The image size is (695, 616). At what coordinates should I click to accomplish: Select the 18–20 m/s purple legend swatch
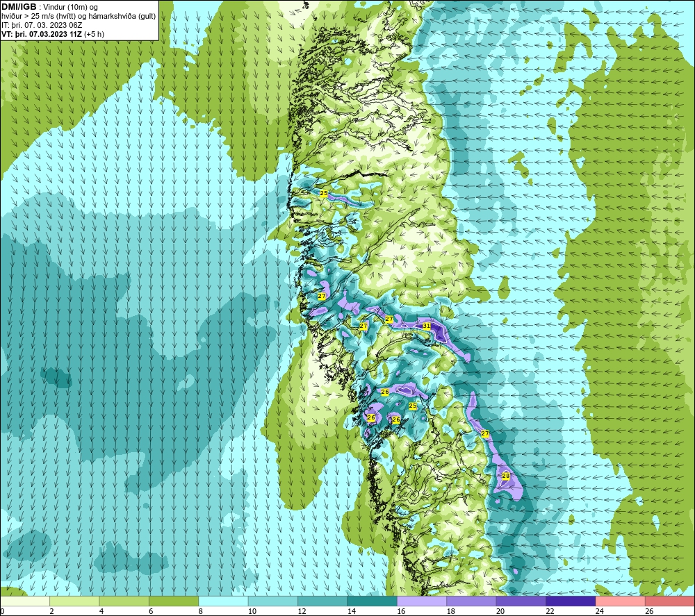point(472,601)
